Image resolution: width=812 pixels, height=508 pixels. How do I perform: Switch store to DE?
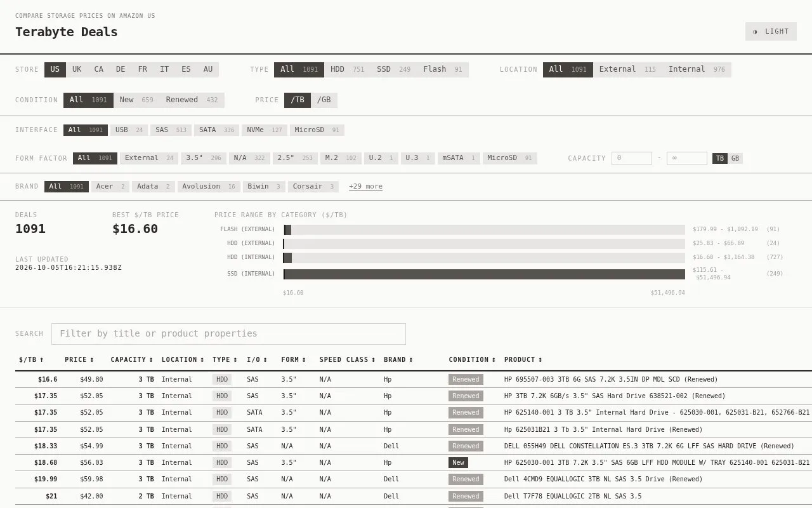pyautogui.click(x=121, y=70)
